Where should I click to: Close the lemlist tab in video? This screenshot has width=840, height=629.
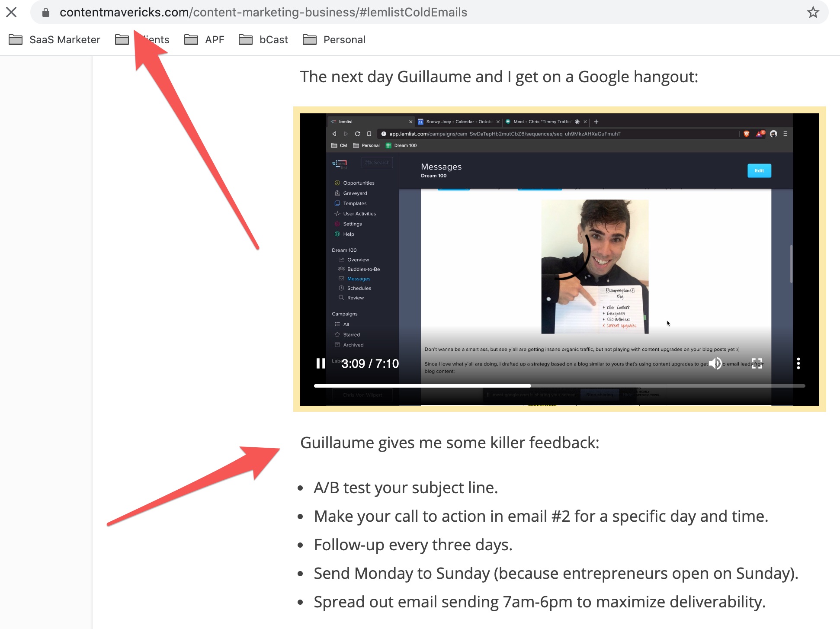click(410, 122)
